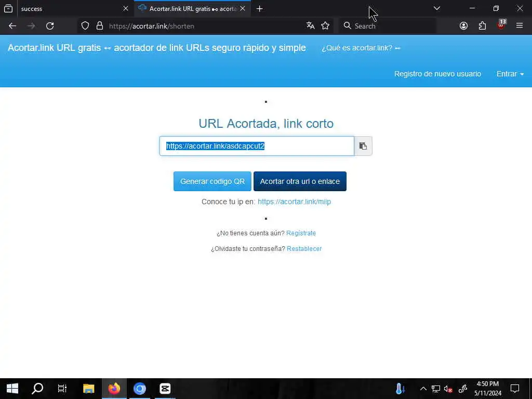
Task: Switch to the success tab
Action: click(x=68, y=9)
